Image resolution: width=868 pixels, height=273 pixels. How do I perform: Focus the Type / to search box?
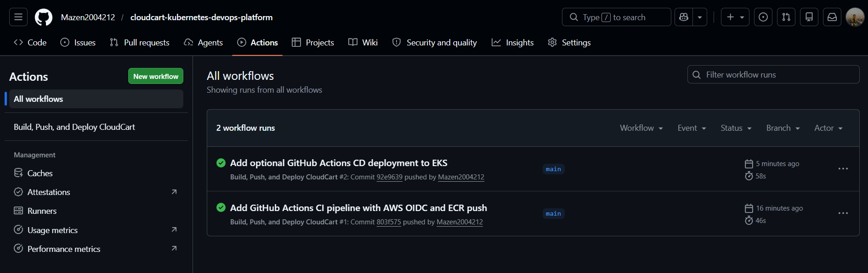pyautogui.click(x=616, y=17)
